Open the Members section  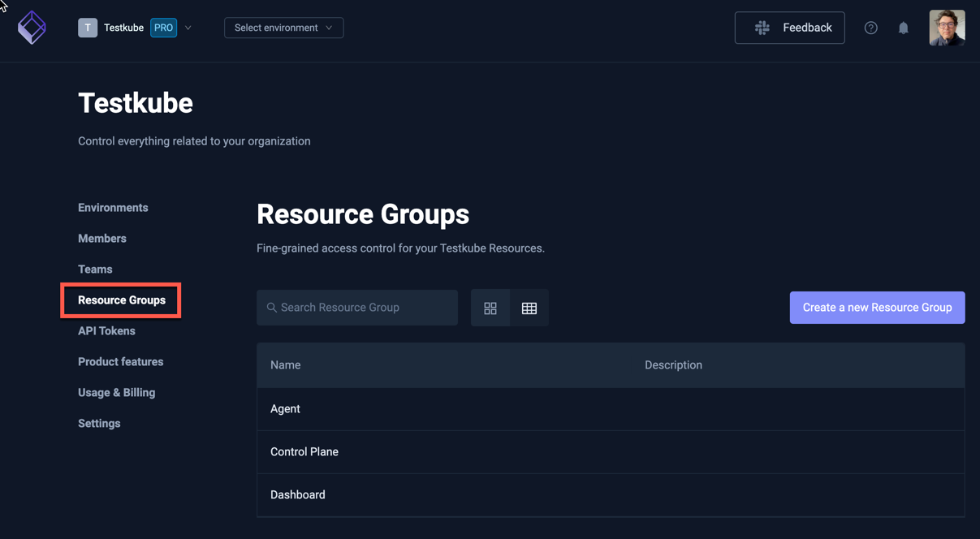pos(102,239)
